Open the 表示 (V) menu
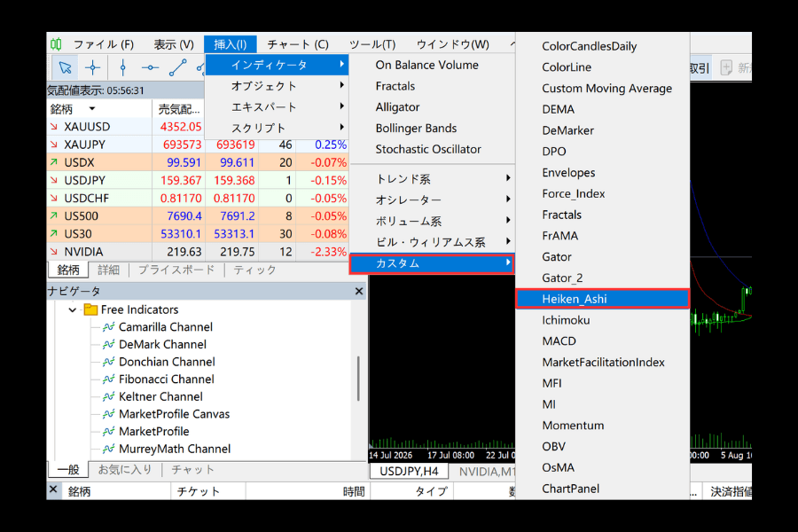The width and height of the screenshot is (798, 532). tap(174, 45)
